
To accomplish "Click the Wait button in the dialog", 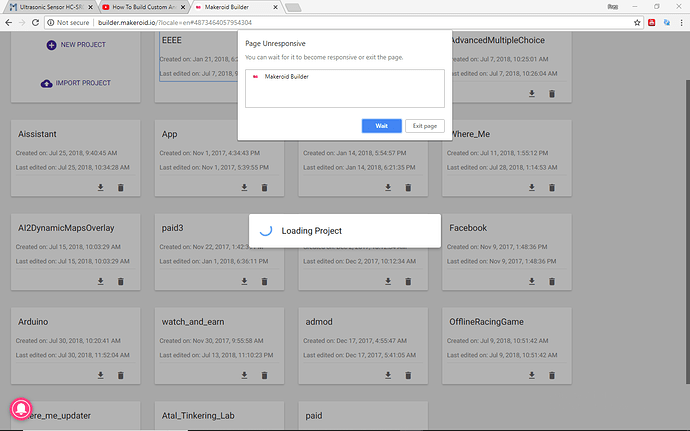I will pyautogui.click(x=382, y=126).
